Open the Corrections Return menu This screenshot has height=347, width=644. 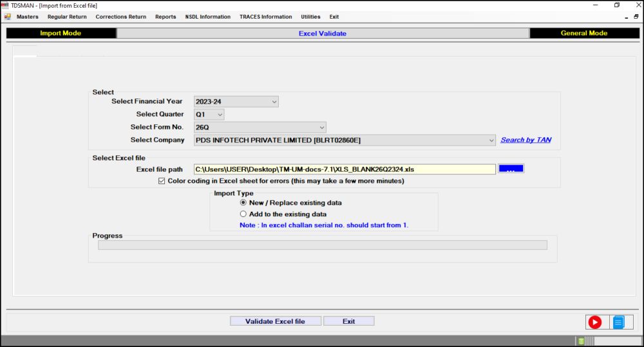coord(121,17)
